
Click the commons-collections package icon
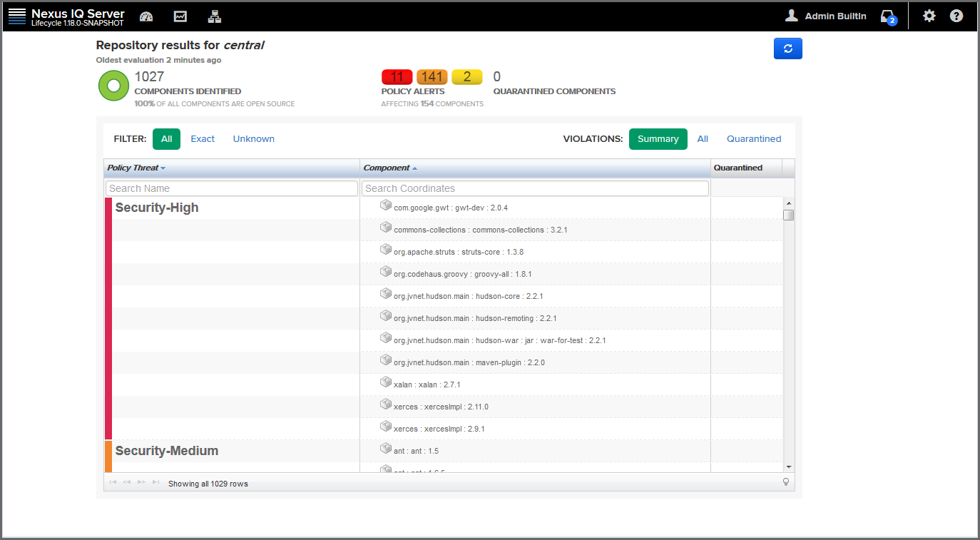pos(386,228)
